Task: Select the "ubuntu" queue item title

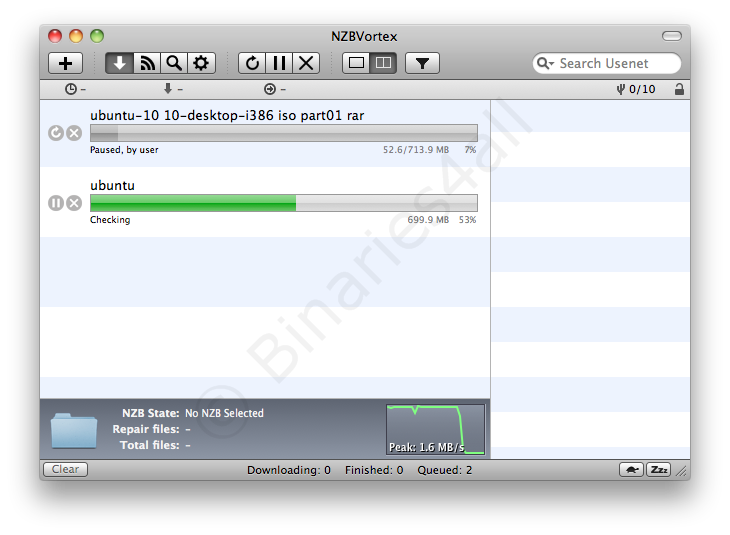Action: 112,185
